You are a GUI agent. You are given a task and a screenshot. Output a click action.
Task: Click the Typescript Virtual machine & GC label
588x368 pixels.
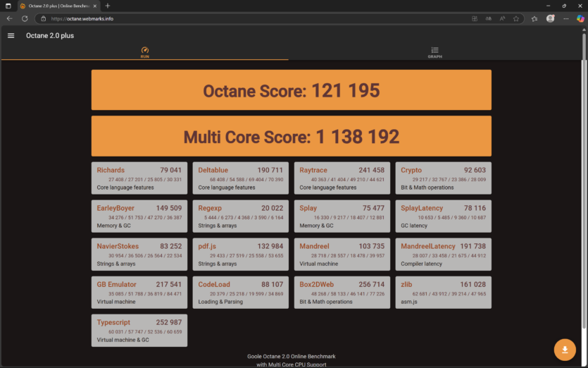[123, 340]
